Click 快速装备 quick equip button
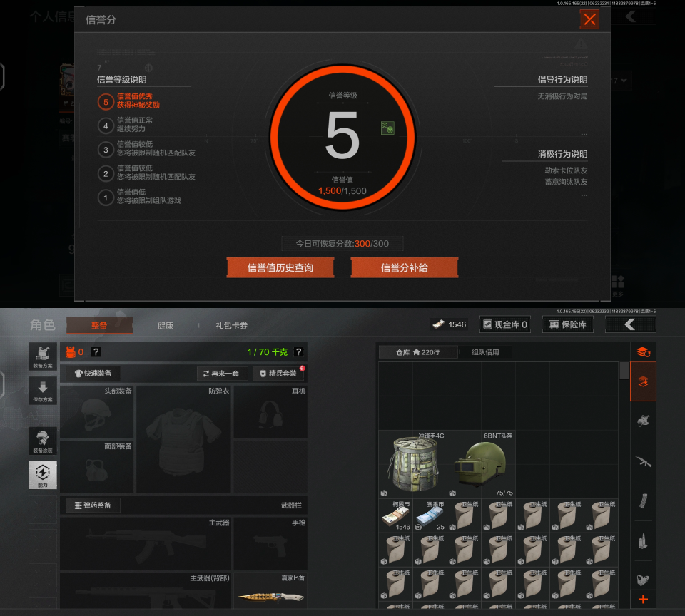 click(x=93, y=374)
